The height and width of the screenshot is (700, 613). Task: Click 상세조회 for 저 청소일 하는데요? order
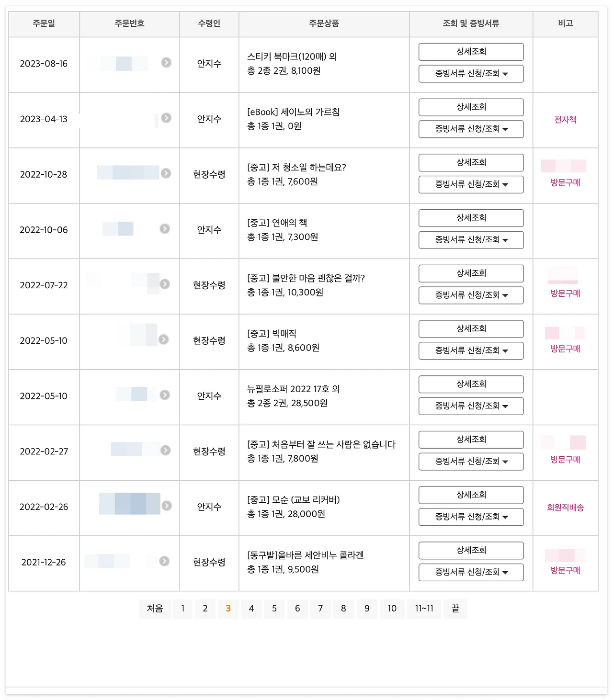coord(471,163)
